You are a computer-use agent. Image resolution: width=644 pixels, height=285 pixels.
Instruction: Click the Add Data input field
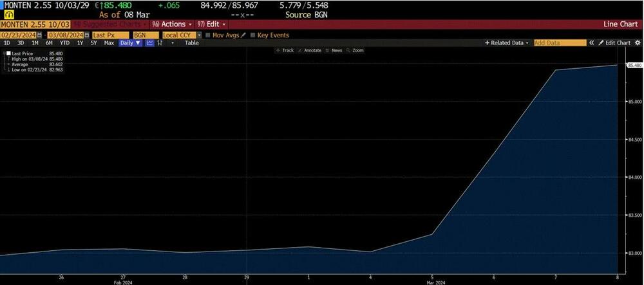coord(559,42)
